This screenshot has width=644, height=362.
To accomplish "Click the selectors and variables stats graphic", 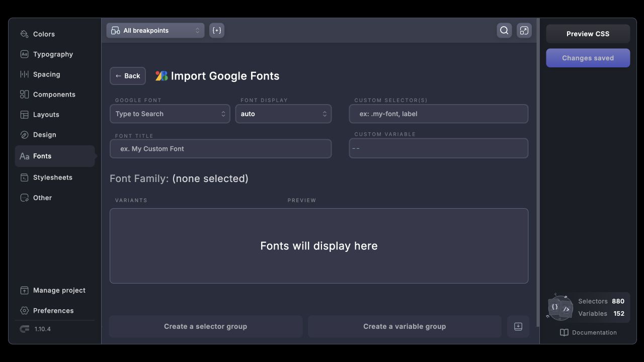I will [x=559, y=307].
